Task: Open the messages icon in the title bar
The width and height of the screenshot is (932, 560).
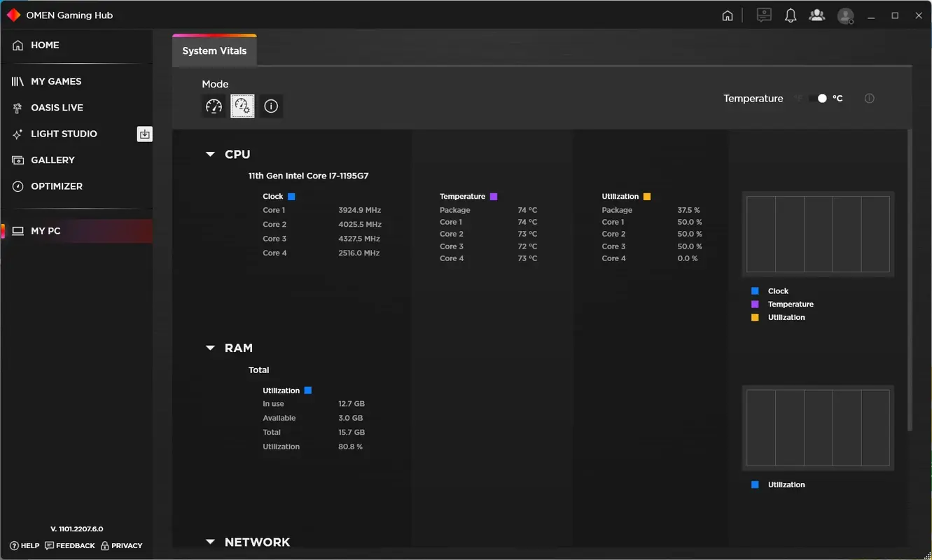Action: click(763, 15)
